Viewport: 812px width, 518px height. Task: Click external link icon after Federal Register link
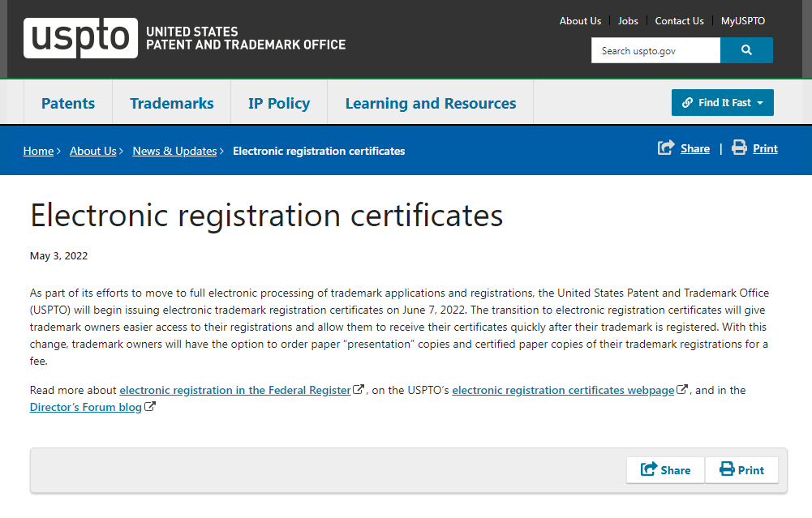(359, 389)
